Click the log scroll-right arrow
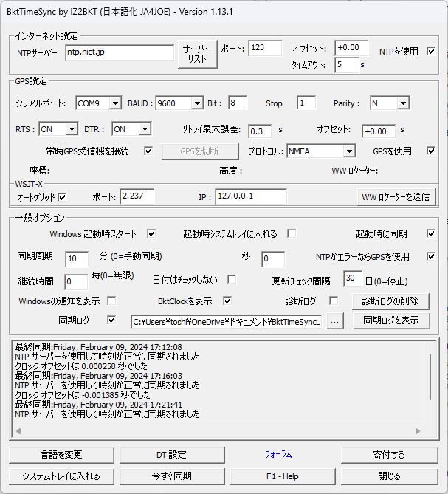Viewport: 448px width, 494px height. tap(418, 431)
